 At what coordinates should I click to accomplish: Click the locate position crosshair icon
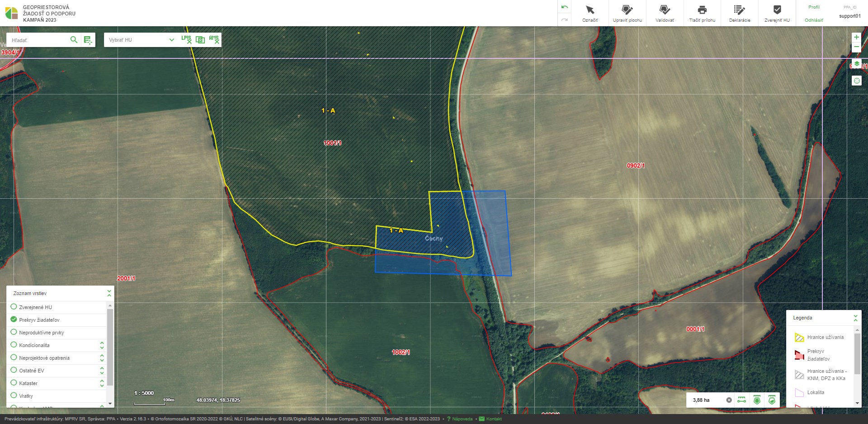tap(856, 81)
